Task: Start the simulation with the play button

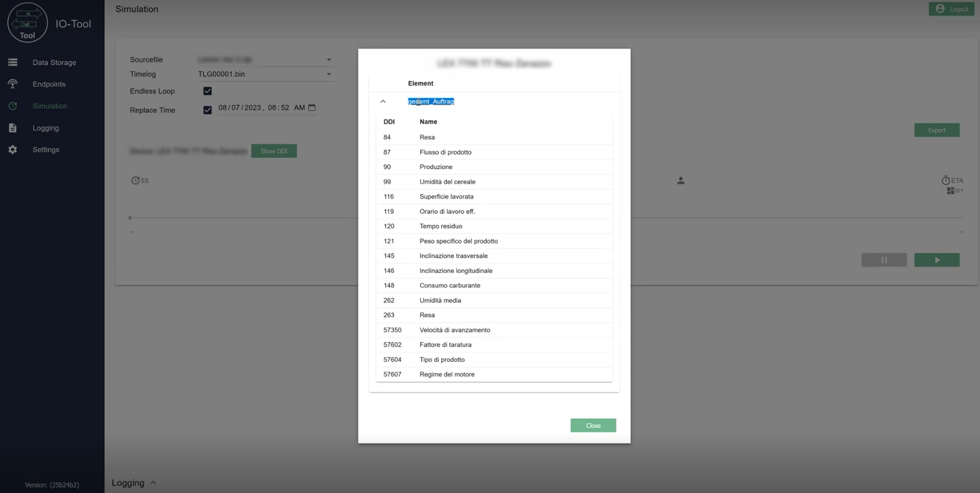Action: (937, 260)
